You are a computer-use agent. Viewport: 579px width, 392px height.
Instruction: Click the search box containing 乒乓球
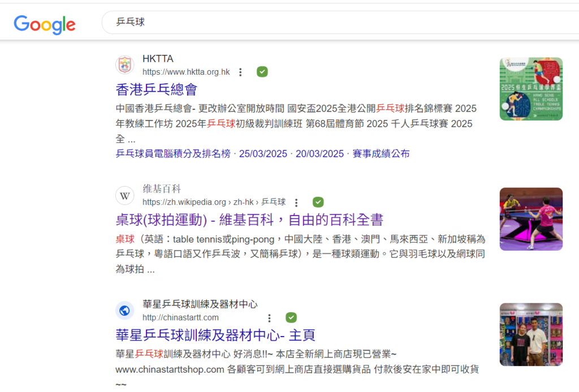coord(340,22)
